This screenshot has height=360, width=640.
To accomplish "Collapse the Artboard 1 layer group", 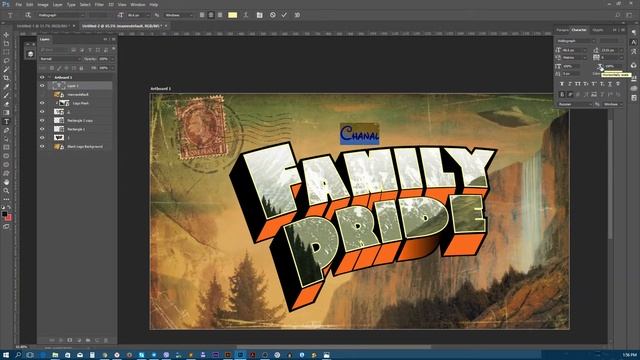I will coord(49,77).
